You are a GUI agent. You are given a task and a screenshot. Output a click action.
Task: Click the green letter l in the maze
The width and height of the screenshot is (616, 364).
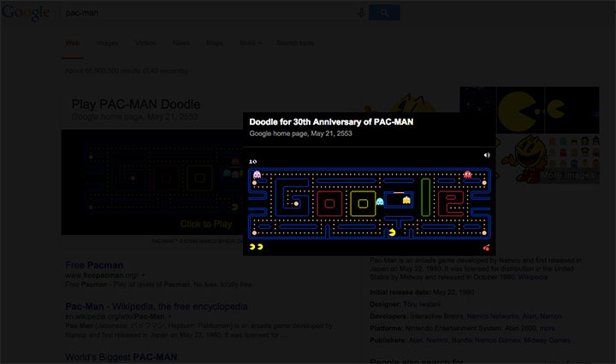tap(425, 197)
